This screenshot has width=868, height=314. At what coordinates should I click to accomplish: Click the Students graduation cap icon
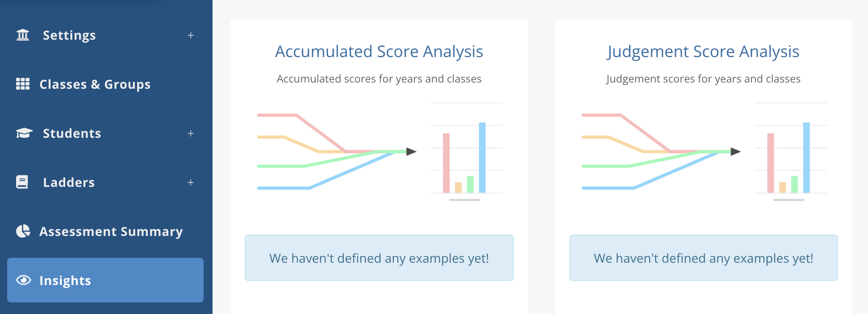[24, 133]
